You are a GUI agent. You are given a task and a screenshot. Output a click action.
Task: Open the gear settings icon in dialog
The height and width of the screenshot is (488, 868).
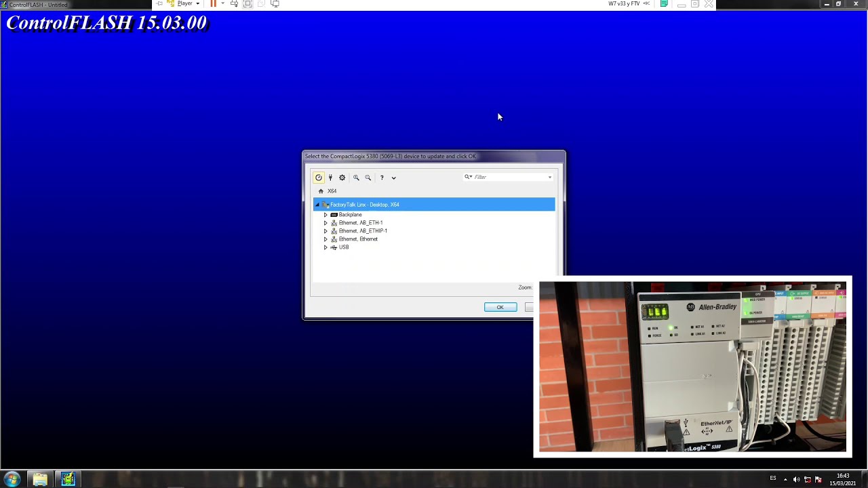[342, 178]
